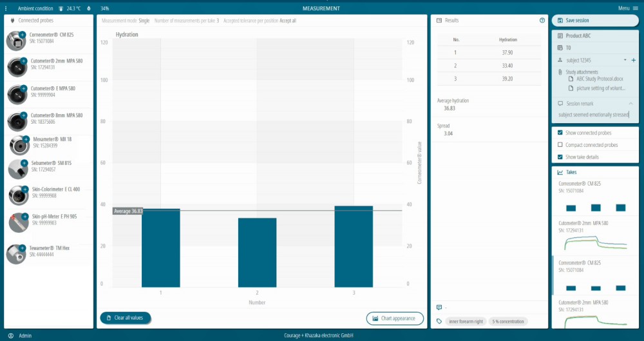Viewport: 644px width, 341px height.
Task: Click the Skin-pH-Meter E PH 905 probe icon
Action: pos(16,222)
